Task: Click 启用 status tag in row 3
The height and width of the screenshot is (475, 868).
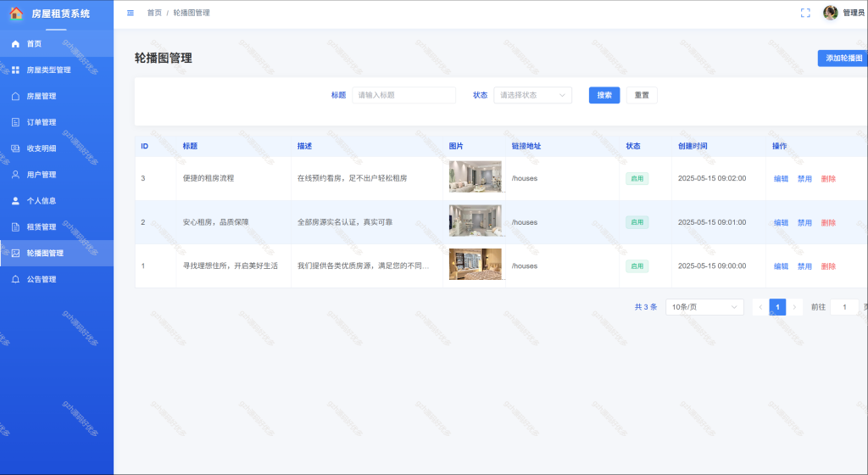Action: [x=637, y=179]
